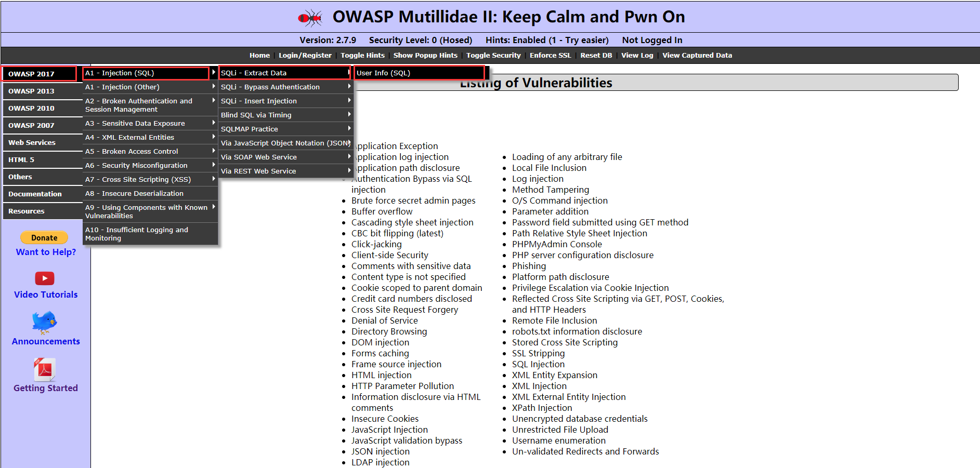Open the Login/Register page
This screenshot has width=980, height=468.
[x=305, y=55]
